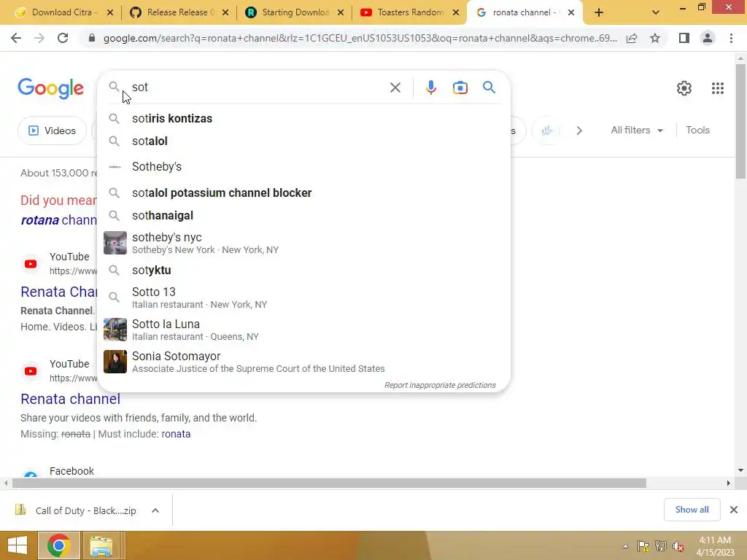Start voice search with microphone

pyautogui.click(x=430, y=87)
